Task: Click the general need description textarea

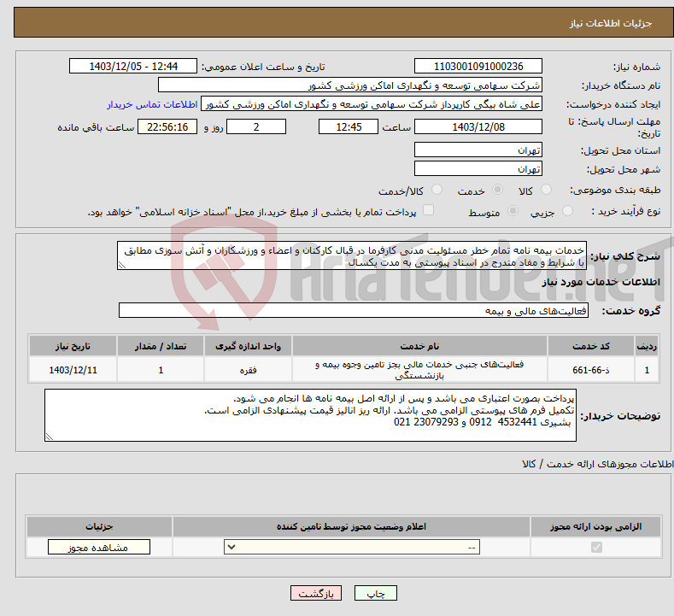Action: pyautogui.click(x=352, y=255)
